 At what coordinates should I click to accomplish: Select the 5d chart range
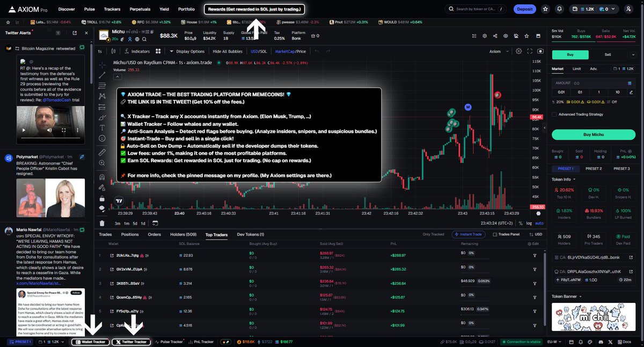tap(135, 223)
